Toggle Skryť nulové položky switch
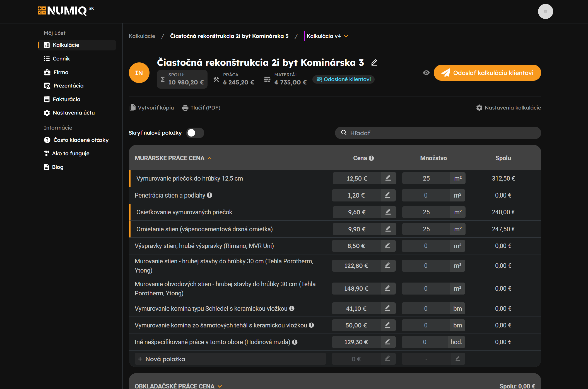This screenshot has width=588, height=389. point(195,133)
